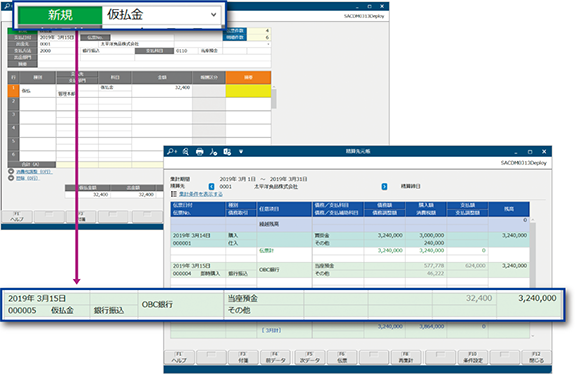The width and height of the screenshot is (575, 374).
Task: Click the F10 条件設定 button
Action: [x=473, y=358]
